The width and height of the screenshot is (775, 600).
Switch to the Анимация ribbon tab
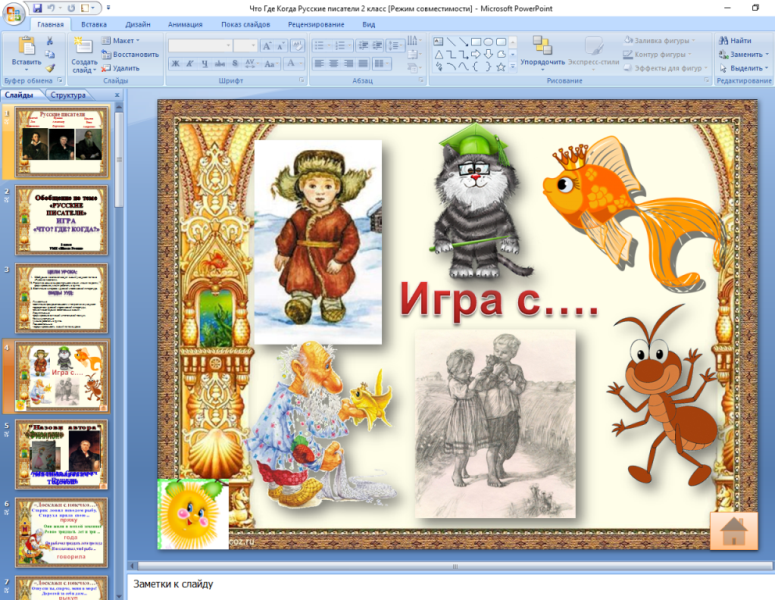(x=185, y=24)
